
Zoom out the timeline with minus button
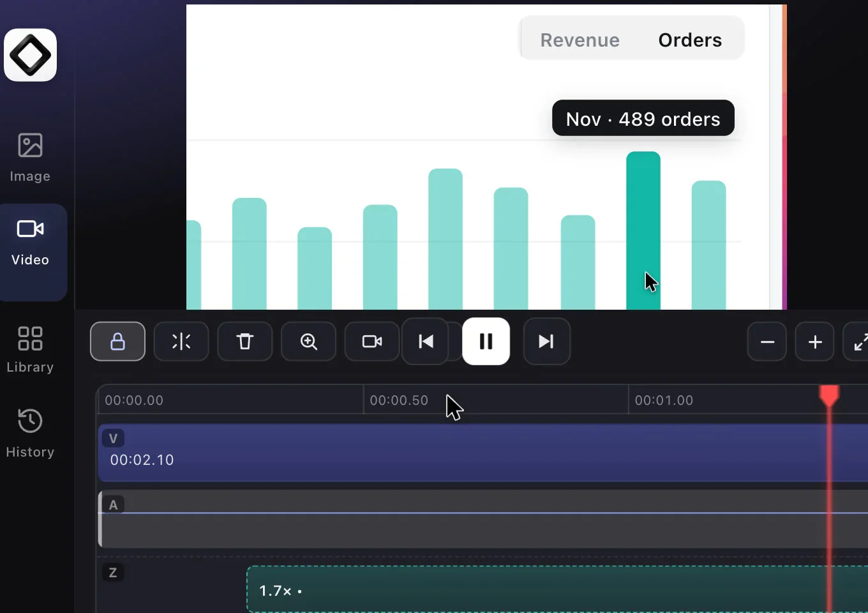coord(767,342)
